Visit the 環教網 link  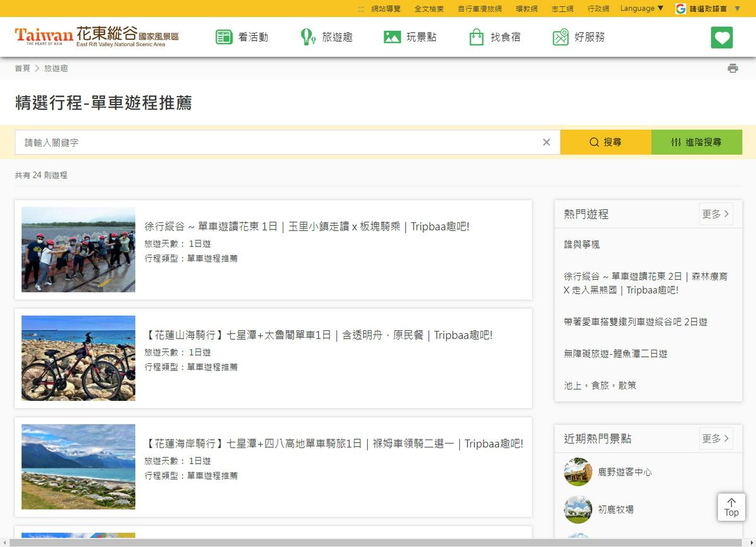[527, 9]
